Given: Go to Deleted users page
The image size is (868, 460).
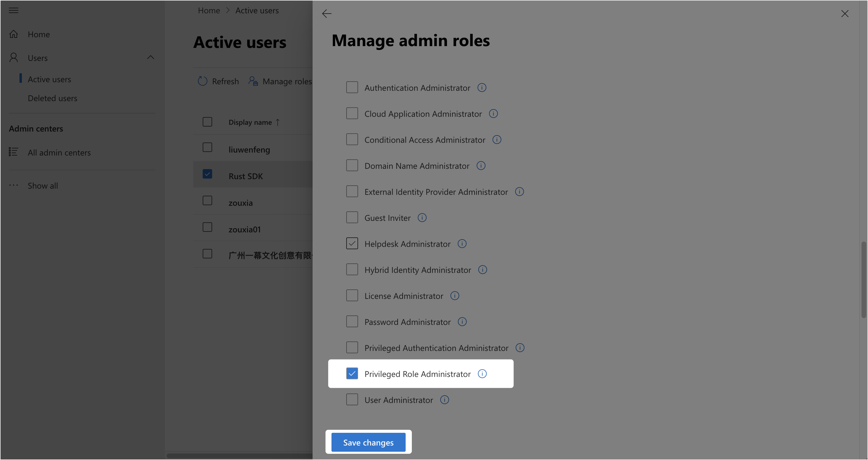Looking at the screenshot, I should tap(53, 98).
